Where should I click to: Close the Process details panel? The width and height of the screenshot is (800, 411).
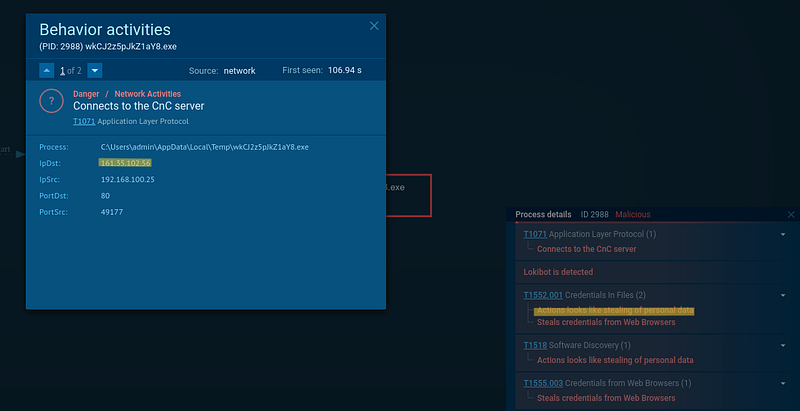pos(791,214)
